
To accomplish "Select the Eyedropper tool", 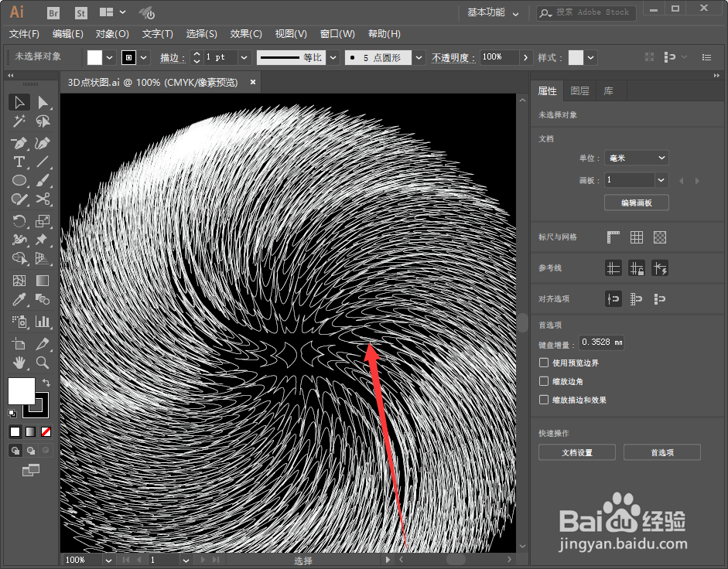I will point(19,299).
